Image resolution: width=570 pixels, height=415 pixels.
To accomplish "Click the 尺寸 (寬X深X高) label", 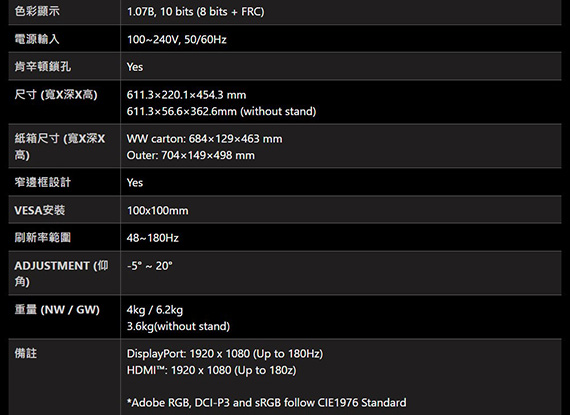I will point(56,94).
